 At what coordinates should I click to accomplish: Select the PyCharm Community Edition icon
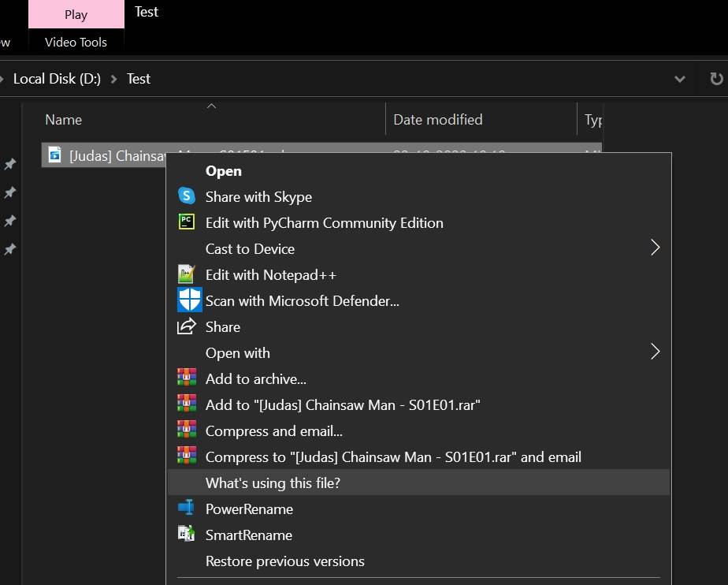(x=188, y=222)
